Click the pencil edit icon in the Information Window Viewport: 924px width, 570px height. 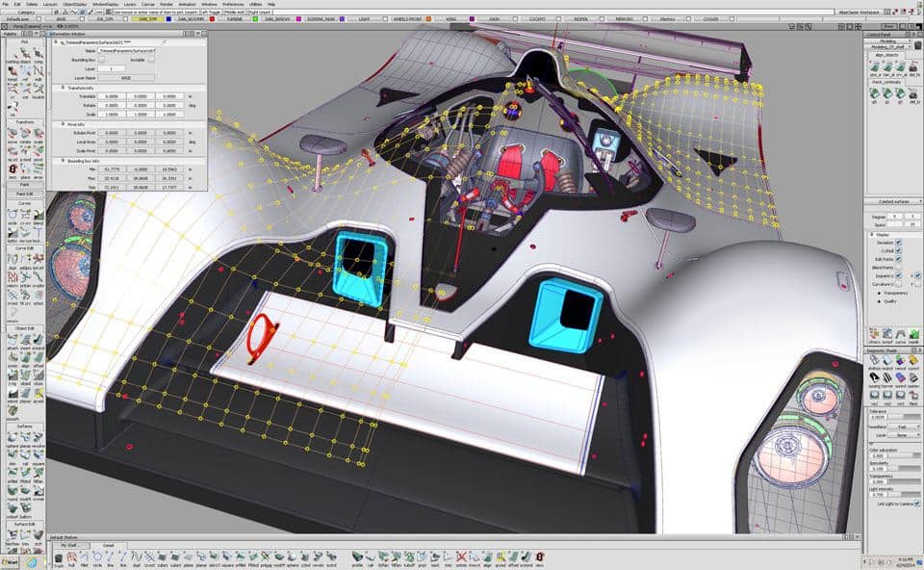(165, 41)
